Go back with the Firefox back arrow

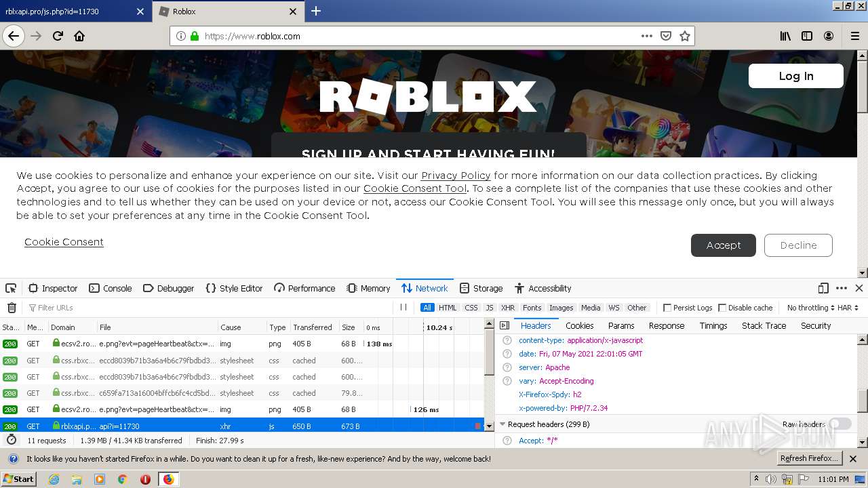[x=14, y=36]
